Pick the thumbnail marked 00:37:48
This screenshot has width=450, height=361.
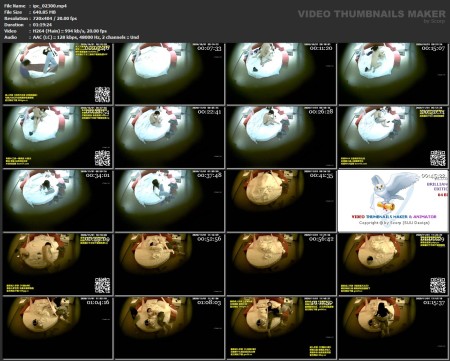[x=169, y=201]
